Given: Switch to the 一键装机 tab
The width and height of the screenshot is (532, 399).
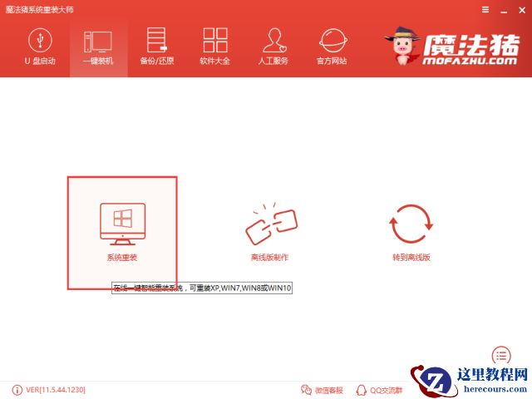Looking at the screenshot, I should pyautogui.click(x=98, y=47).
